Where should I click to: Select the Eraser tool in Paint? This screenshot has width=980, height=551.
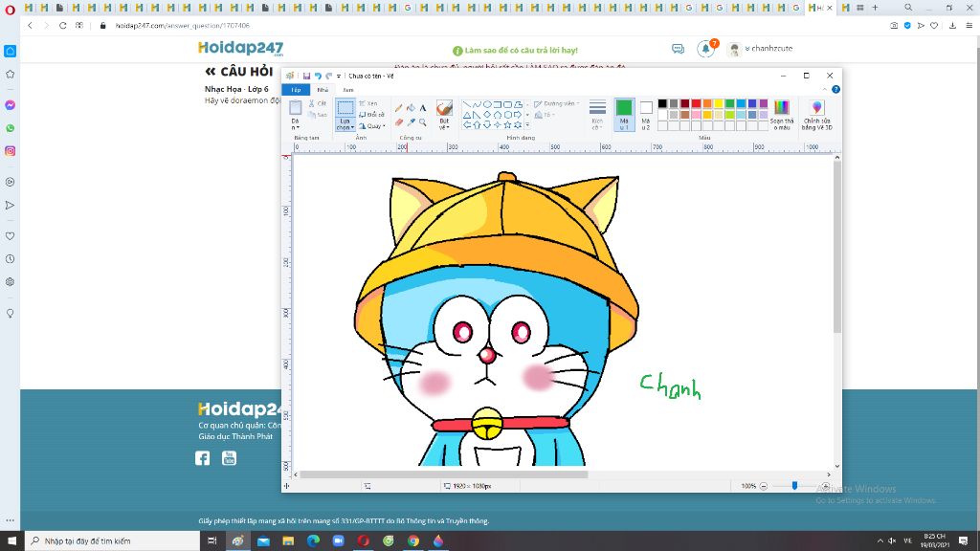click(399, 122)
